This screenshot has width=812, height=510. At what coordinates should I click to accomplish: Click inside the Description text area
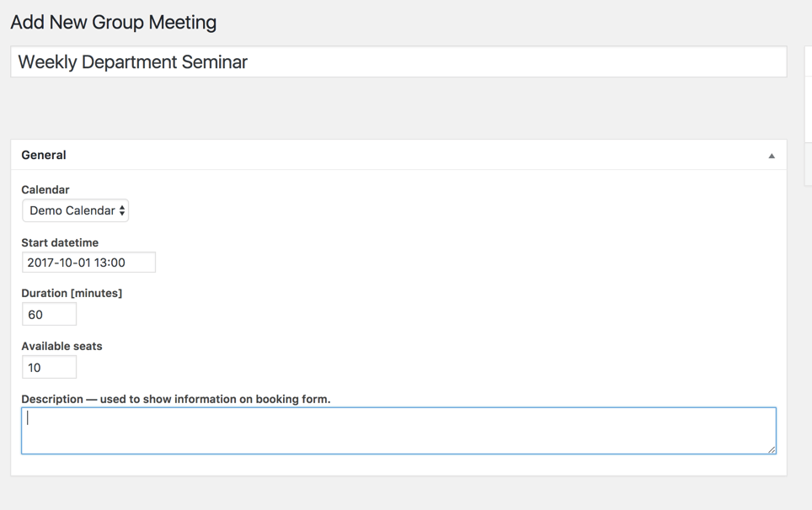tap(398, 431)
